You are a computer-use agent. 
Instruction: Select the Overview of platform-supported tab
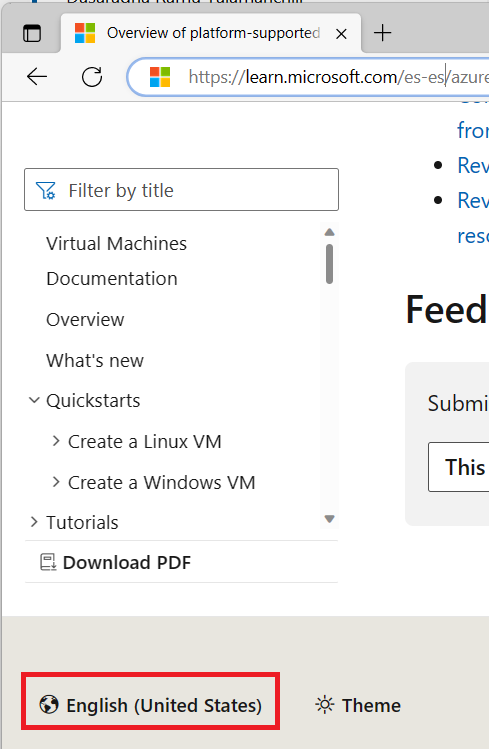point(211,33)
